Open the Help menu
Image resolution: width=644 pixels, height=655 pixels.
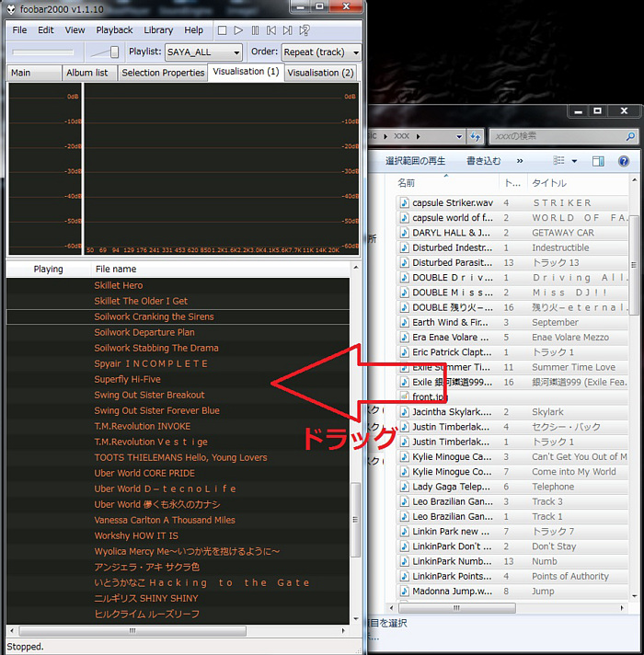193,30
